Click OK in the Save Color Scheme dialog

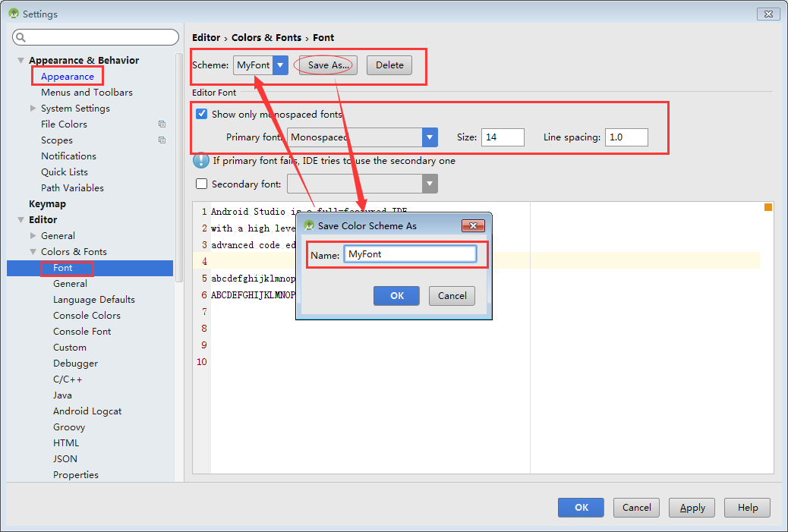click(396, 296)
